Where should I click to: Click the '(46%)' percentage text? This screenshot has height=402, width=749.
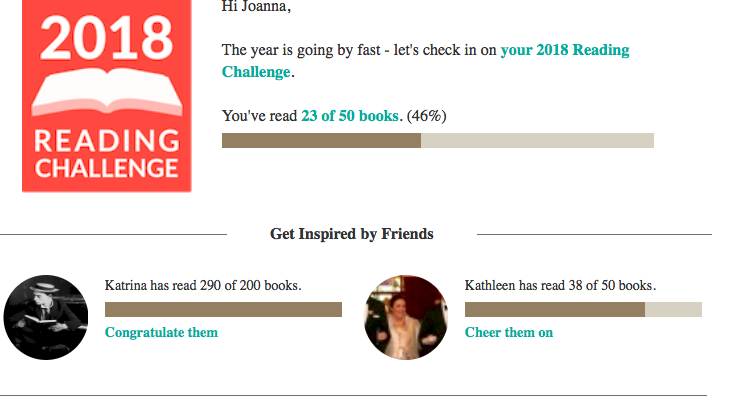(x=426, y=116)
